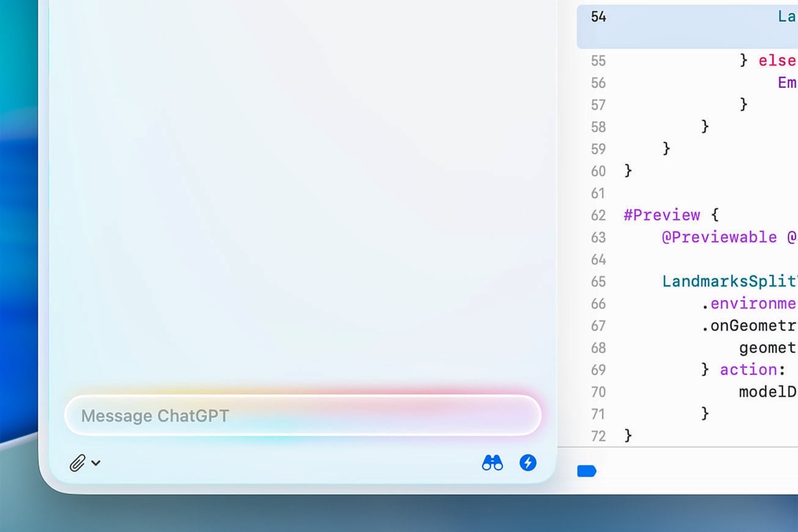Click the paperclip attachment icon
The width and height of the screenshot is (798, 532).
pos(77,463)
